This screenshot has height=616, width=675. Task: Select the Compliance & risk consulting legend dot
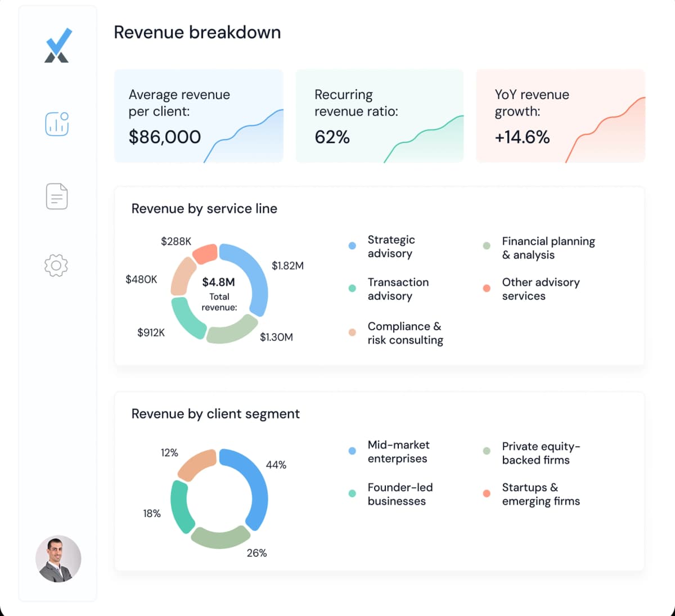click(352, 332)
